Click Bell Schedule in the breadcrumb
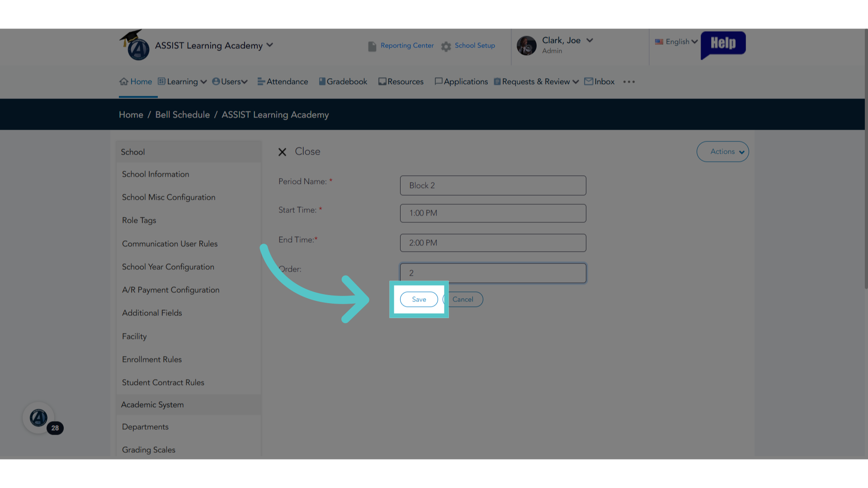 [183, 115]
